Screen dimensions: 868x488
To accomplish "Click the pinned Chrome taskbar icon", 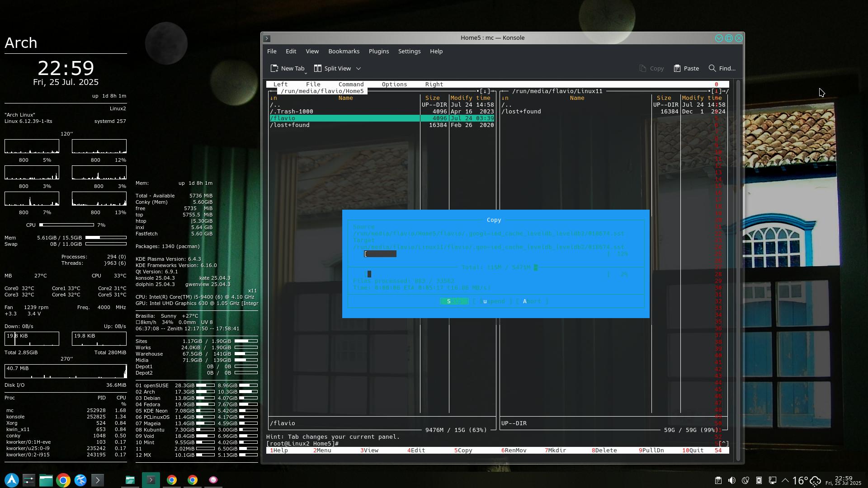I will coord(63,480).
